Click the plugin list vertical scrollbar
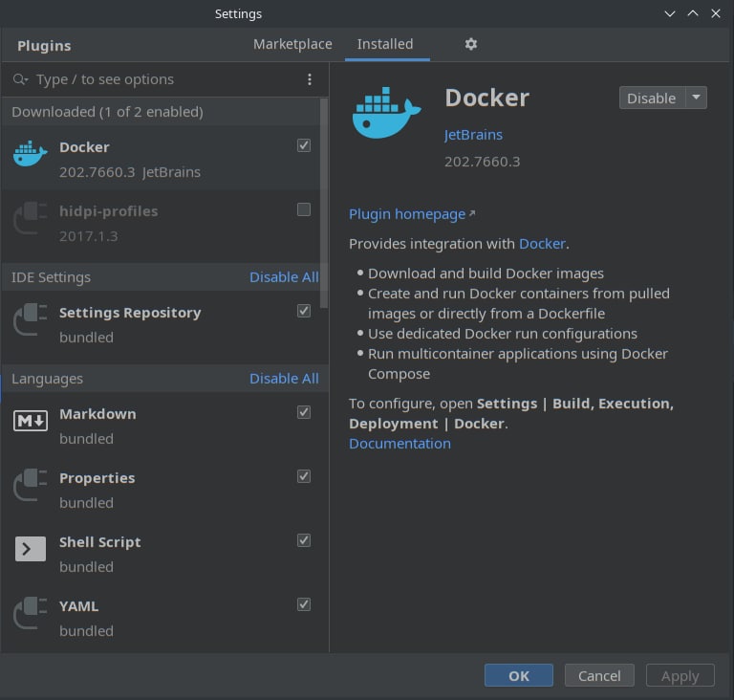Image resolution: width=734 pixels, height=700 pixels. 324,203
